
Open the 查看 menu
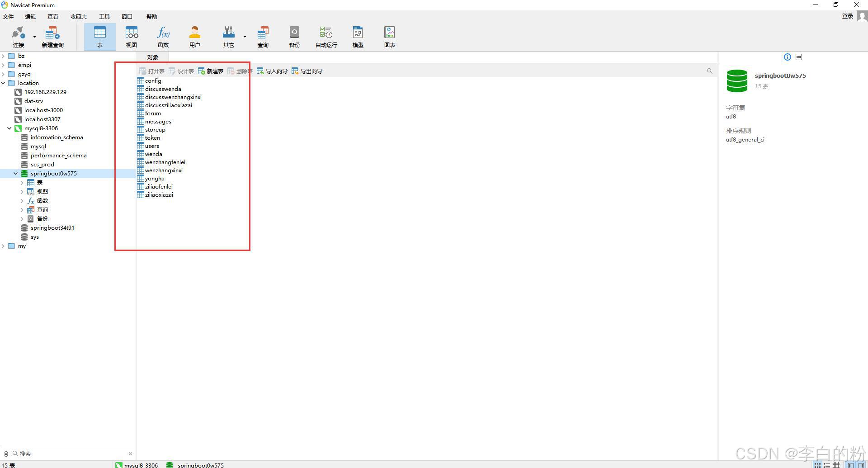point(53,17)
